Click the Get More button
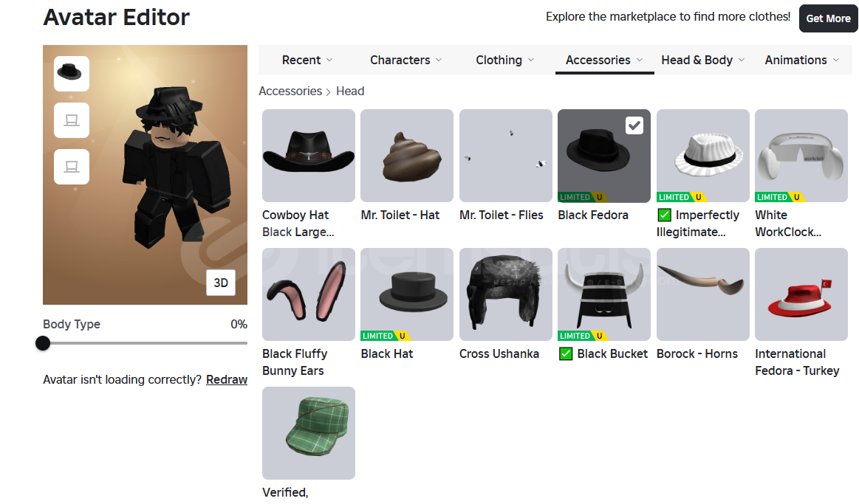859x504 pixels. (x=828, y=18)
